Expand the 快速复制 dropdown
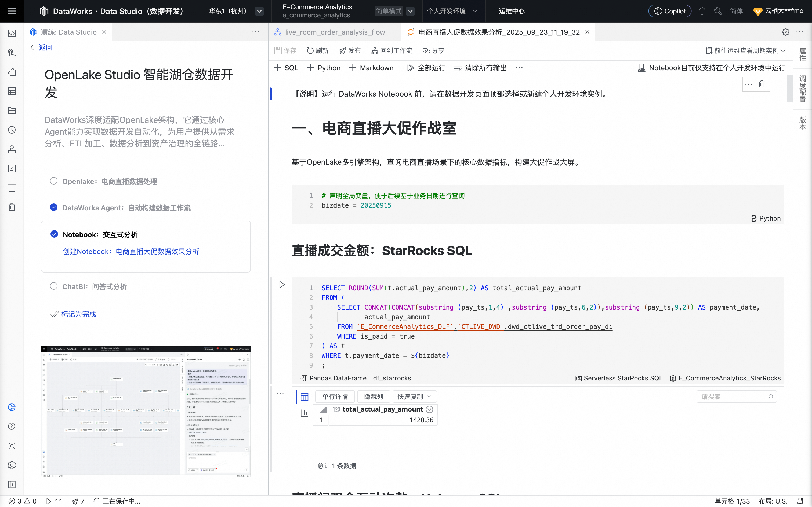Image resolution: width=812 pixels, height=507 pixels. (x=414, y=397)
